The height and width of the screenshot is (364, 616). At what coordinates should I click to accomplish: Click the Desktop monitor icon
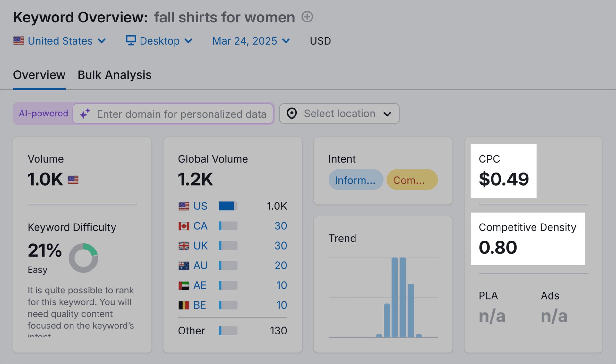[x=131, y=40]
